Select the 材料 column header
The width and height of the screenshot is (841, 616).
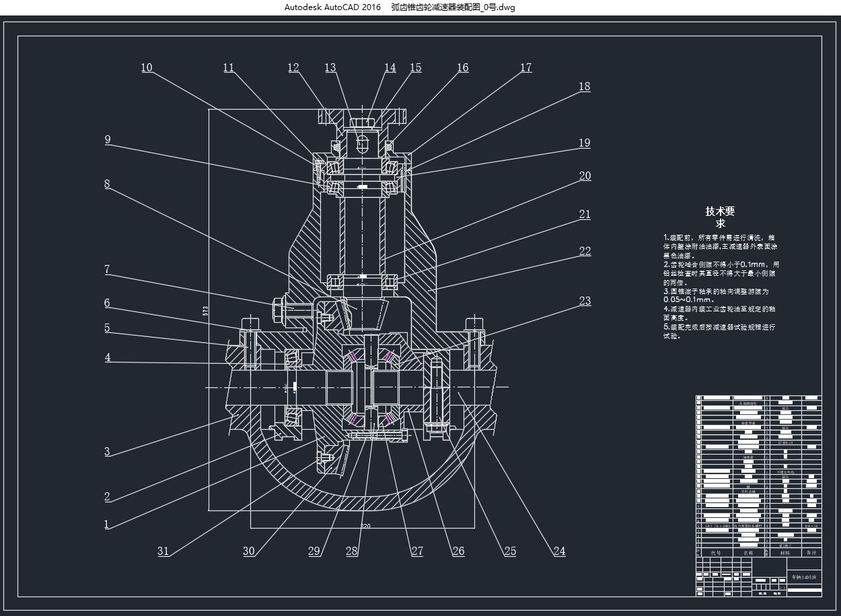[784, 553]
